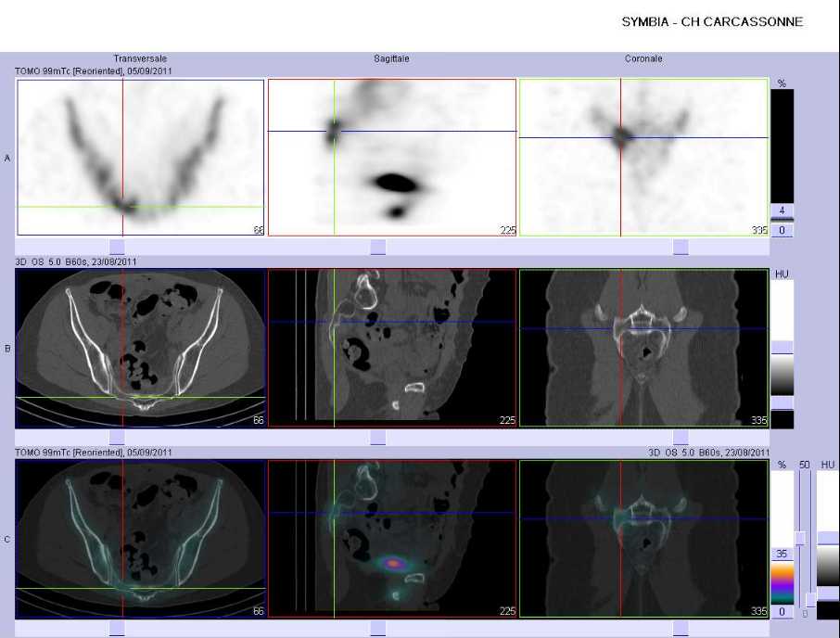Click slice number 335 in row C coronal view
The width and height of the screenshot is (840, 638).
pos(759,611)
